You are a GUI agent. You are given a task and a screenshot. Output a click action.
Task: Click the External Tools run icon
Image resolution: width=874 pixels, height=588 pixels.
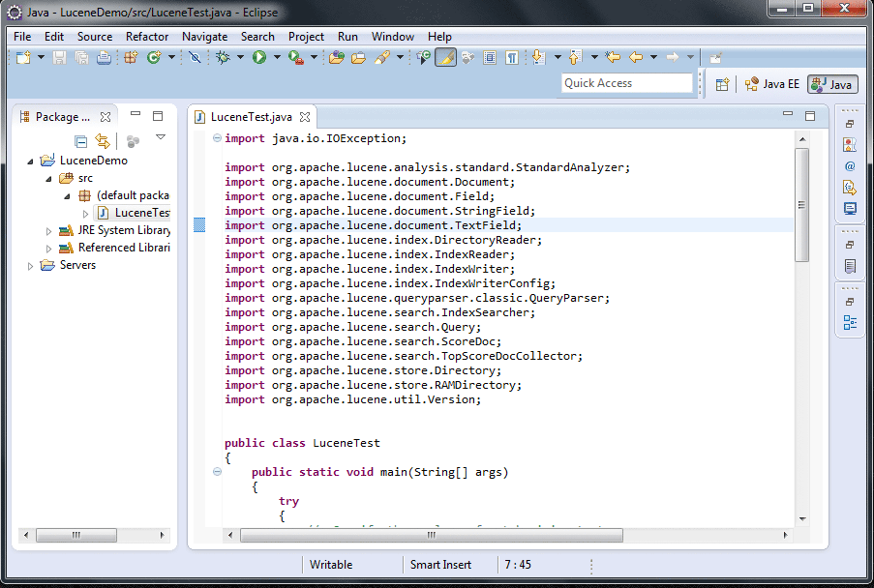[295, 57]
